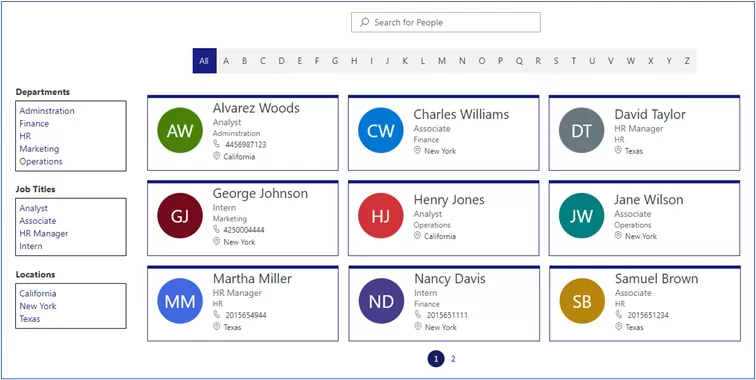Filter by HR Manager job title
The image size is (756, 380).
pos(44,233)
